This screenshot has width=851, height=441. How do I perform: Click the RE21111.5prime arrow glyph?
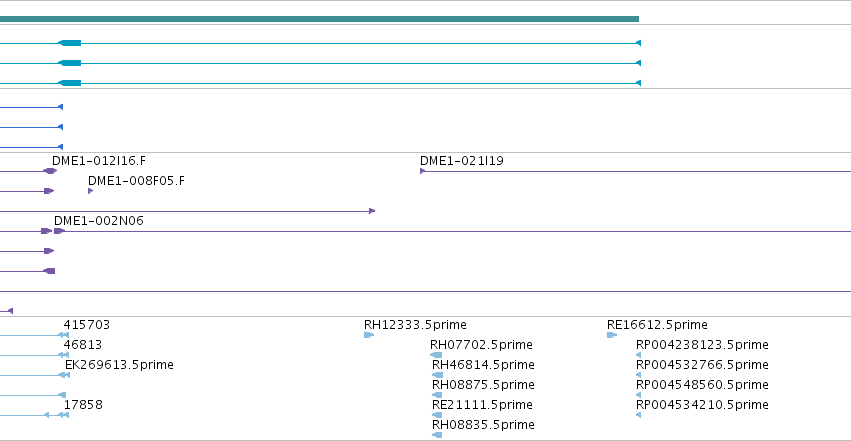coord(437,416)
